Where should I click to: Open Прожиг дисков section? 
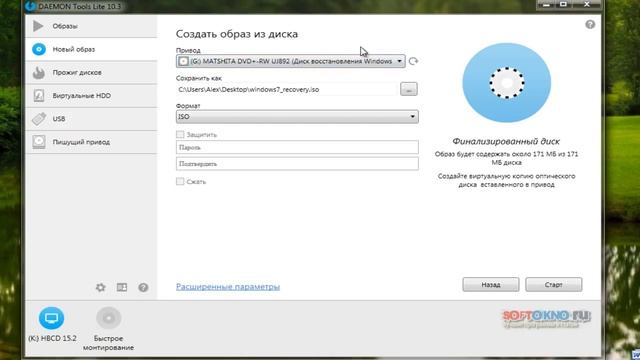point(91,73)
